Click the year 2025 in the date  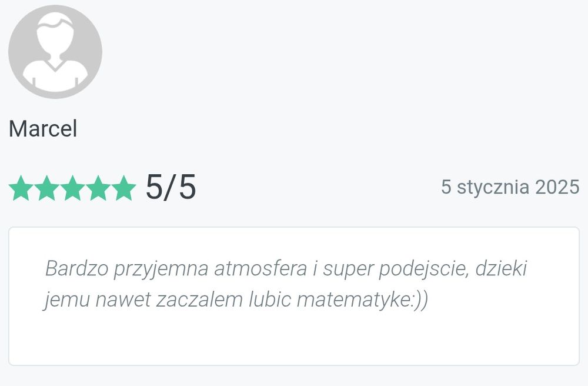tap(557, 188)
